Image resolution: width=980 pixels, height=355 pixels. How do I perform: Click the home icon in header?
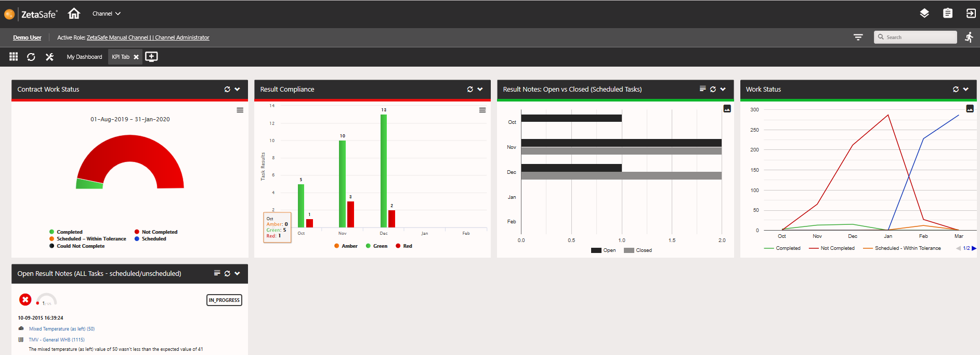click(x=74, y=14)
